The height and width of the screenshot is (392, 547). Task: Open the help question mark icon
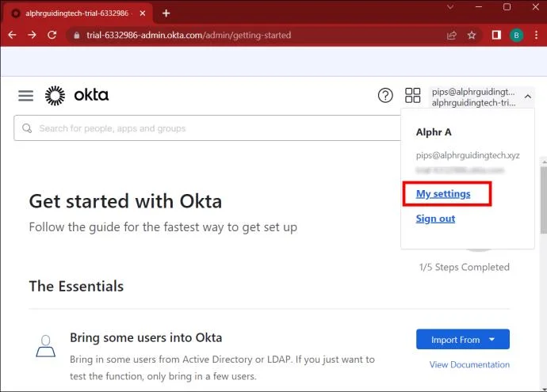click(385, 96)
